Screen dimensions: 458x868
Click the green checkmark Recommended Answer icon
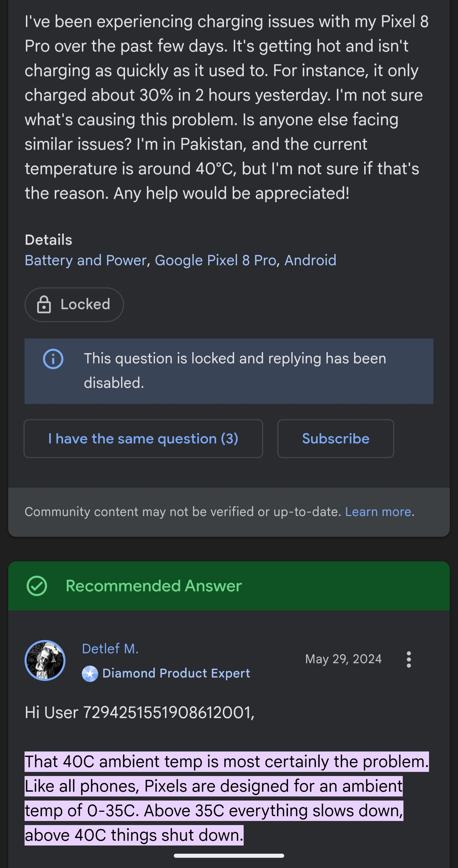pyautogui.click(x=37, y=586)
